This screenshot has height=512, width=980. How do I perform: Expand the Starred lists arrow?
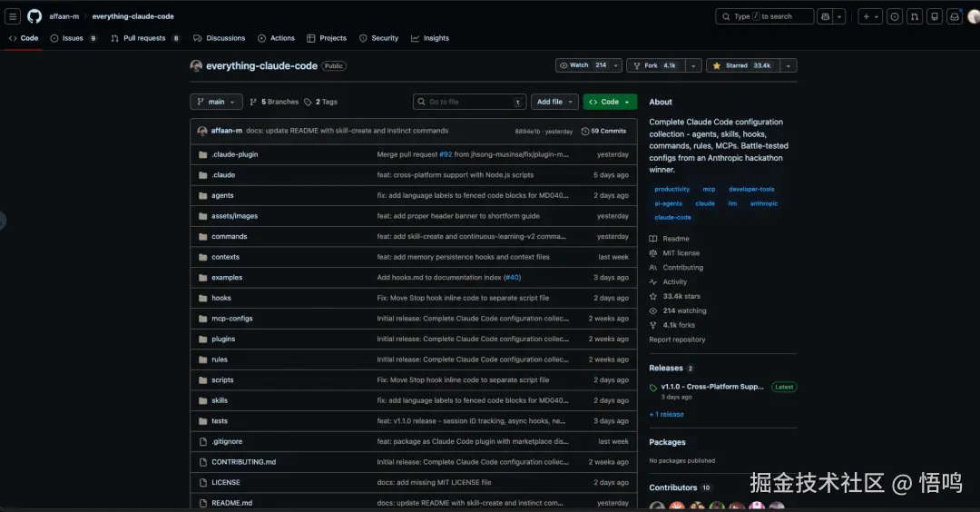pyautogui.click(x=789, y=65)
